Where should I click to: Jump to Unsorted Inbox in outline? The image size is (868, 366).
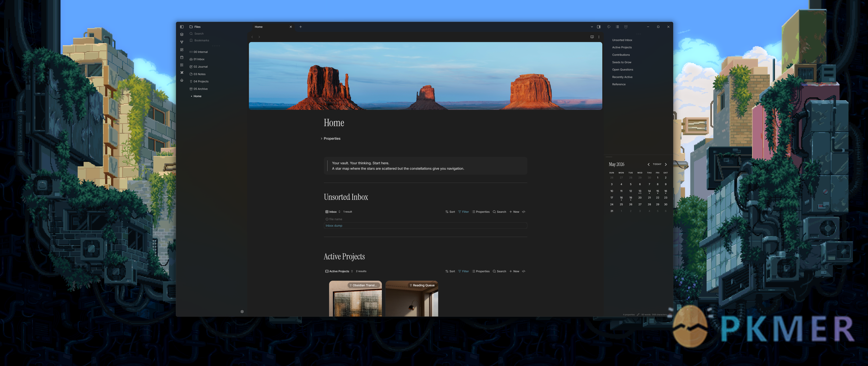tap(622, 40)
